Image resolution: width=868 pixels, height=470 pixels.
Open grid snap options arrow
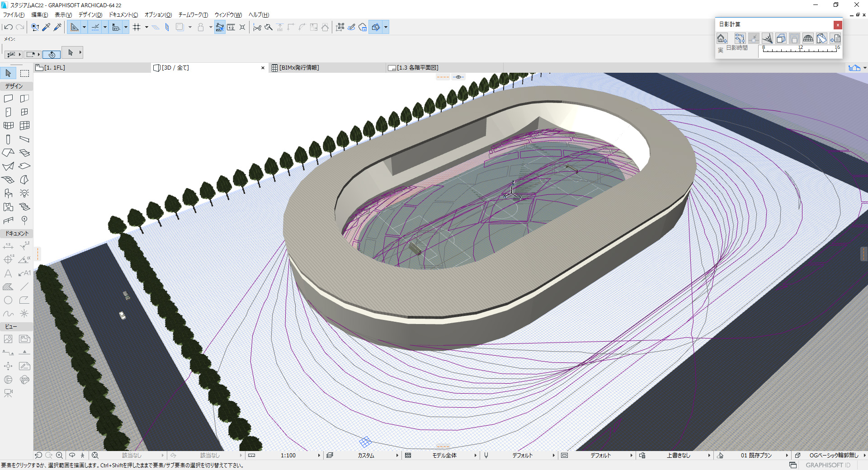(146, 27)
